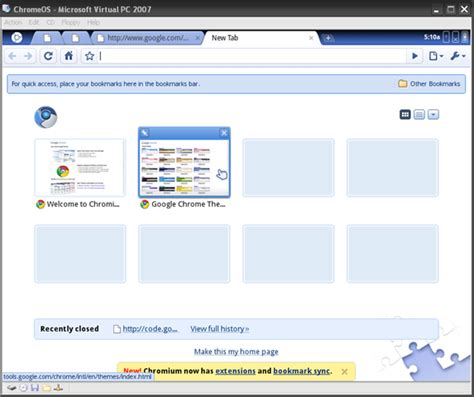Open Other Bookmarks folder
Screen dimensions: 474x397
[429, 84]
